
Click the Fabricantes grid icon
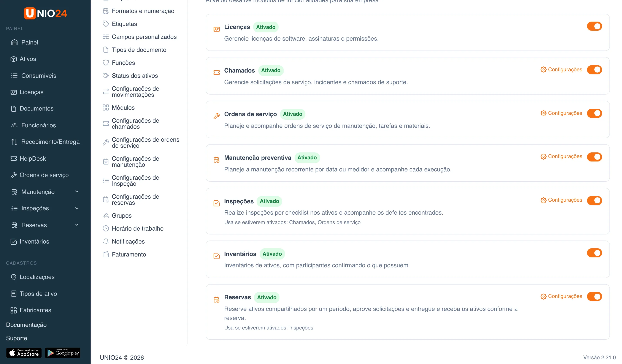coord(14,310)
